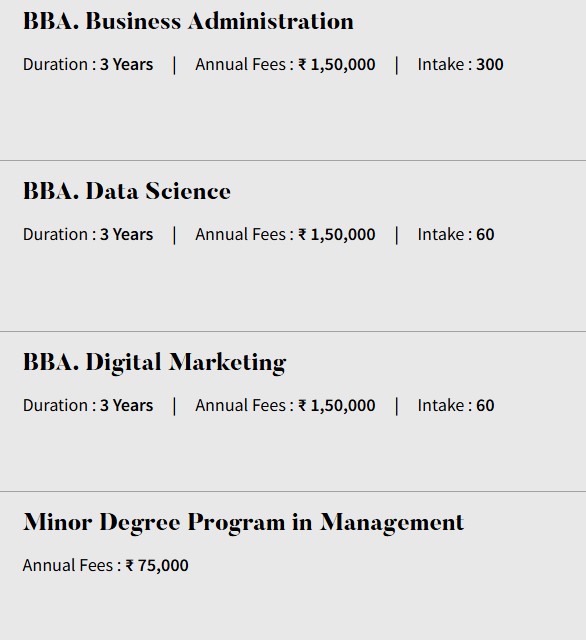Open the Minor Degree Program in Management heading
Screen dimensions: 586x640
pos(244,522)
